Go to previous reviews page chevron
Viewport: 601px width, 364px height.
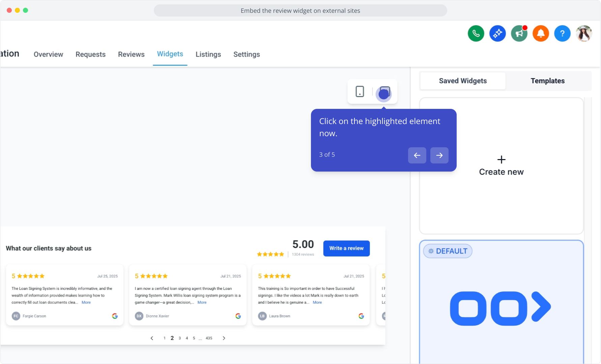[x=152, y=338]
